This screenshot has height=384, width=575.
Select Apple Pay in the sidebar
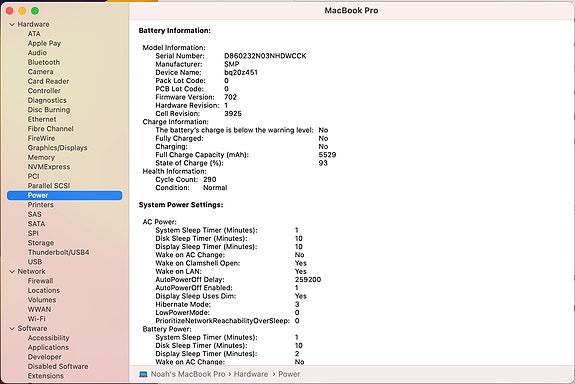coord(44,43)
